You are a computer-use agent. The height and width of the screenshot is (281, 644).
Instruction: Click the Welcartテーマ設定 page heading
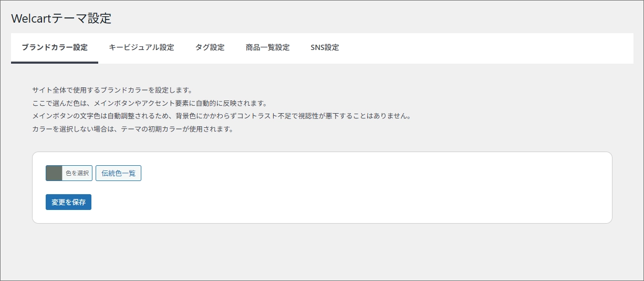(x=61, y=18)
